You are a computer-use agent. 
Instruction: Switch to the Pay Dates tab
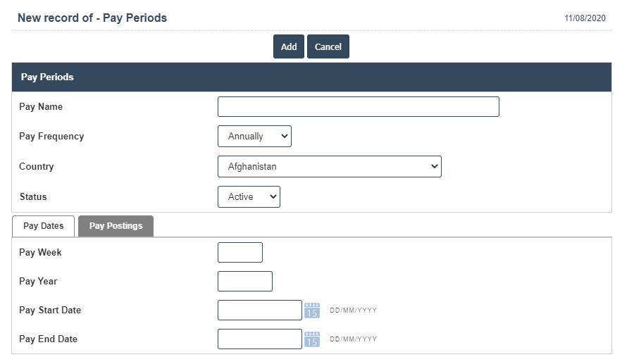[44, 226]
